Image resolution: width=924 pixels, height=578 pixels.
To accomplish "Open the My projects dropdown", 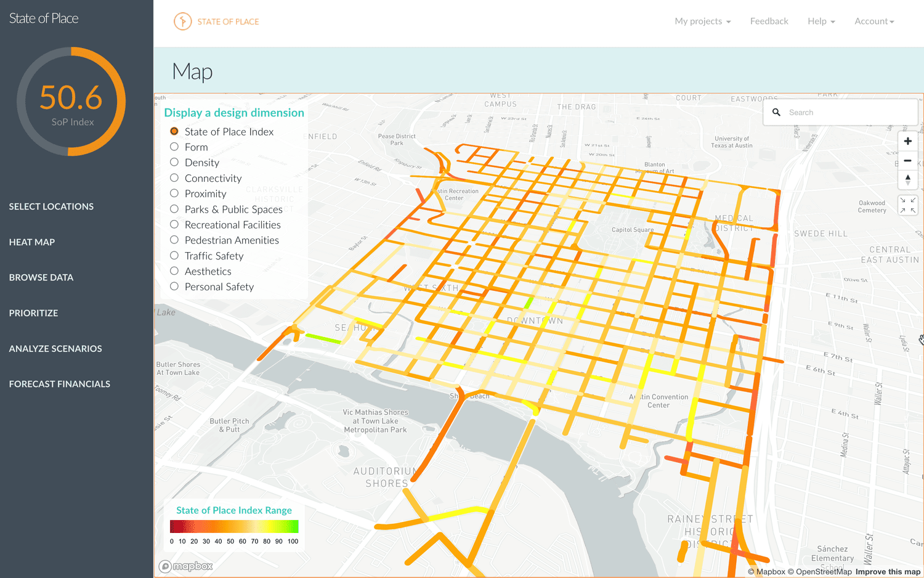I will [x=703, y=22].
